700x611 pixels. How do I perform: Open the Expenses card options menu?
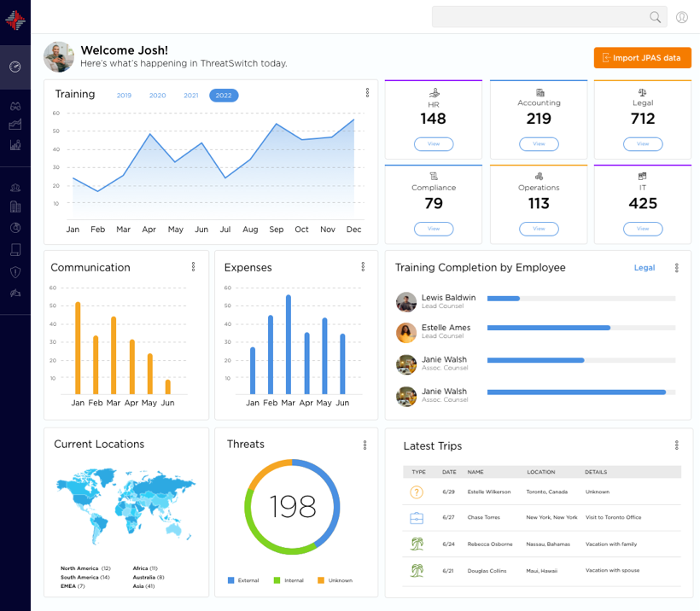point(364,267)
